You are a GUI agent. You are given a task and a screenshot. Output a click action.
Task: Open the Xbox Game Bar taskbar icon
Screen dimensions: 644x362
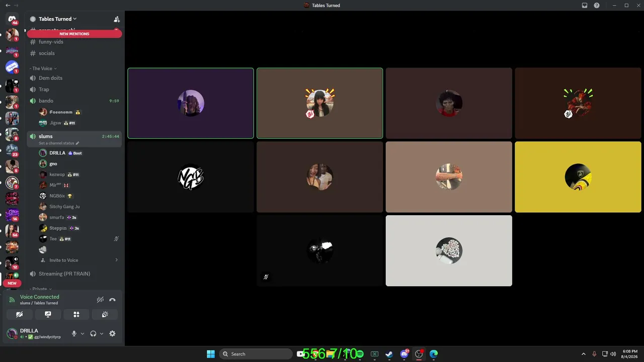[374, 354]
